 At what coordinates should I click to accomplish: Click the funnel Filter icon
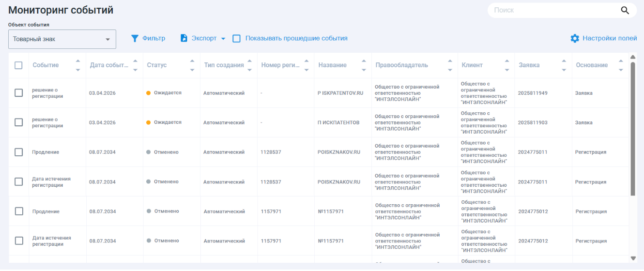[135, 38]
